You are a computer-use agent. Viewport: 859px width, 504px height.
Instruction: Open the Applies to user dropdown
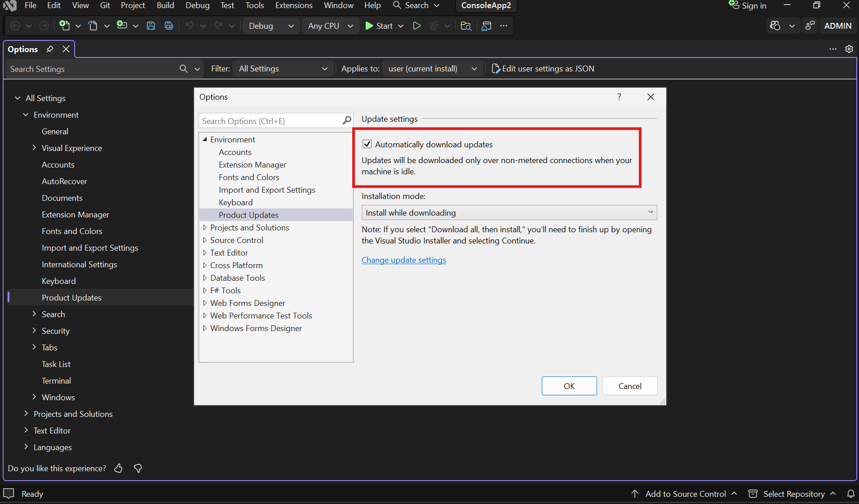433,69
